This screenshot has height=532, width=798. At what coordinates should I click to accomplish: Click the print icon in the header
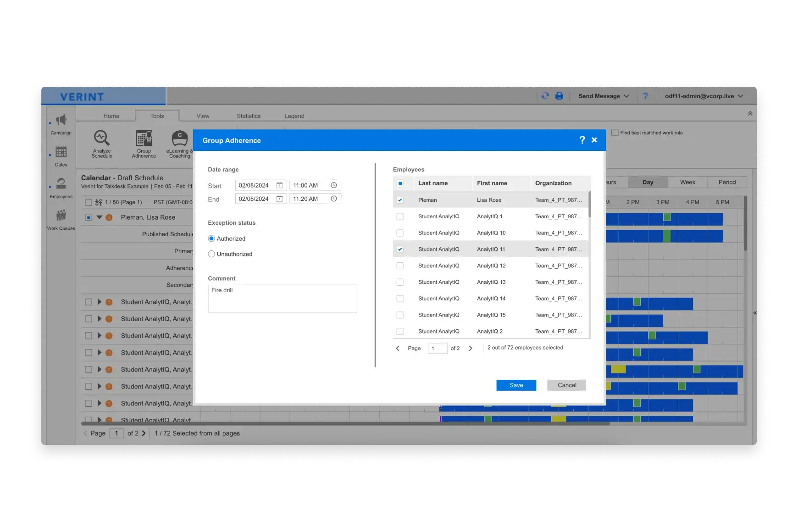pos(559,96)
